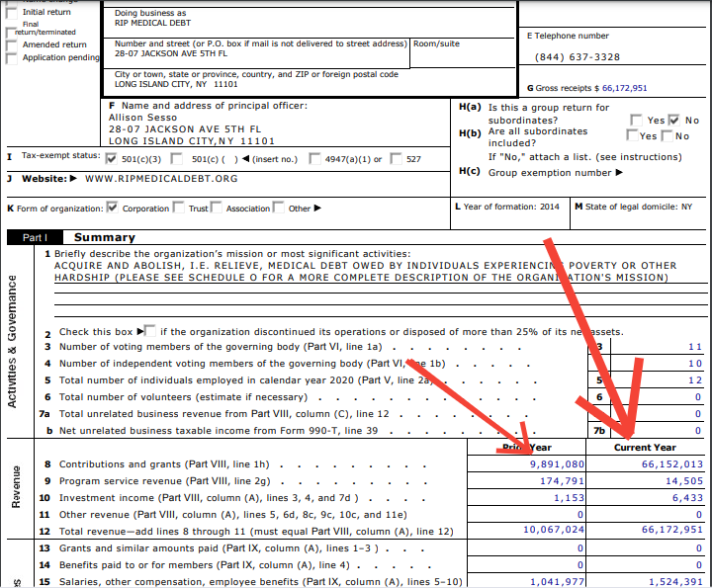Toggle the Corporation checkbox
Viewport: 712px width, 588px height.
[x=112, y=208]
